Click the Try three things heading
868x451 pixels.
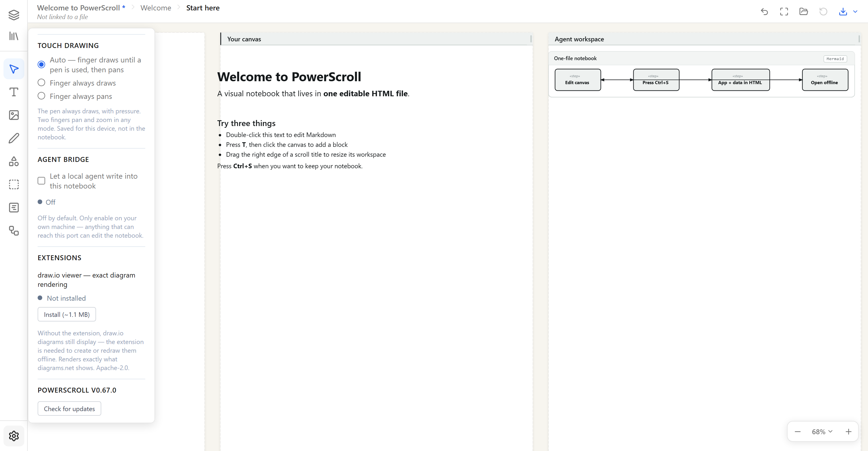(246, 123)
